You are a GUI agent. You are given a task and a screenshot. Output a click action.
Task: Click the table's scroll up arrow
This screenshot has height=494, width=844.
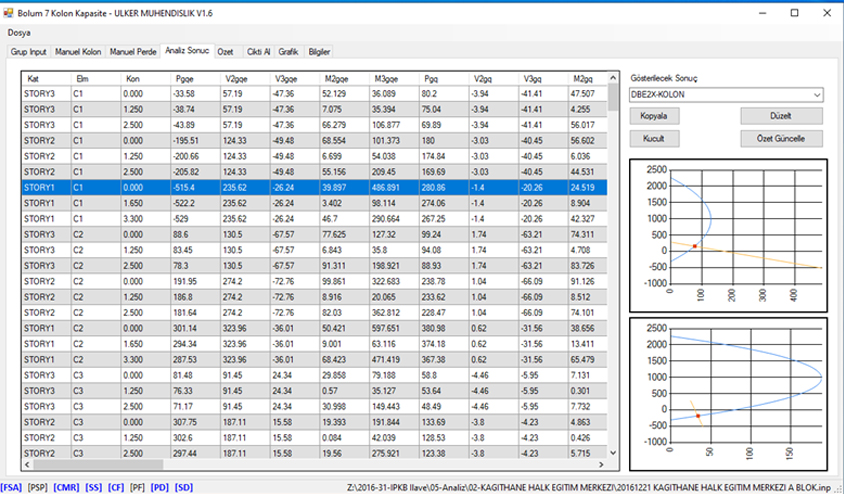tap(613, 78)
